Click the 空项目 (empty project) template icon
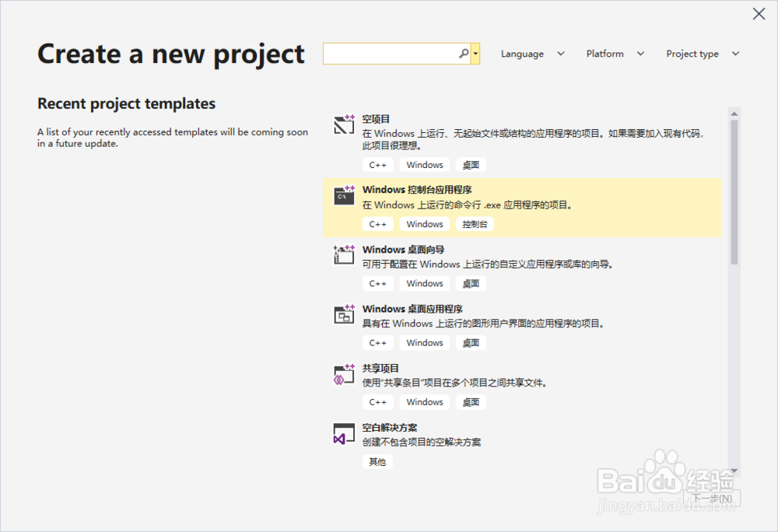The height and width of the screenshot is (532, 778). (x=344, y=124)
